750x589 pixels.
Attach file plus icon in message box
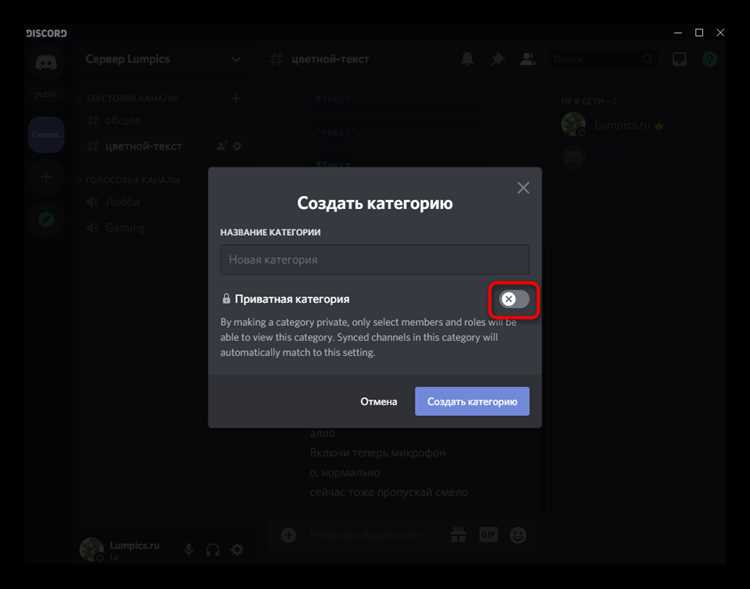pyautogui.click(x=288, y=535)
